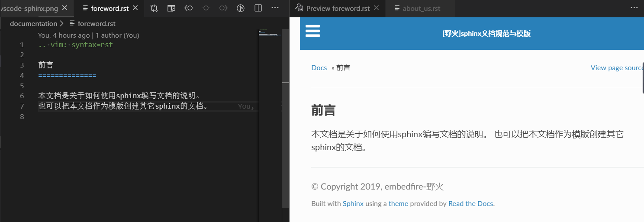Open the foreword.rst breadcrumb dropdown
The height and width of the screenshot is (222, 644).
pyautogui.click(x=96, y=23)
